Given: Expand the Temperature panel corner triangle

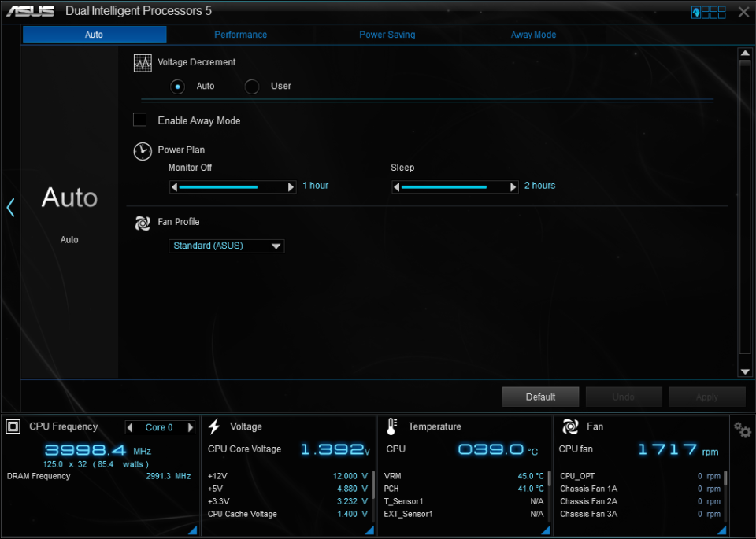Looking at the screenshot, I should 546,530.
